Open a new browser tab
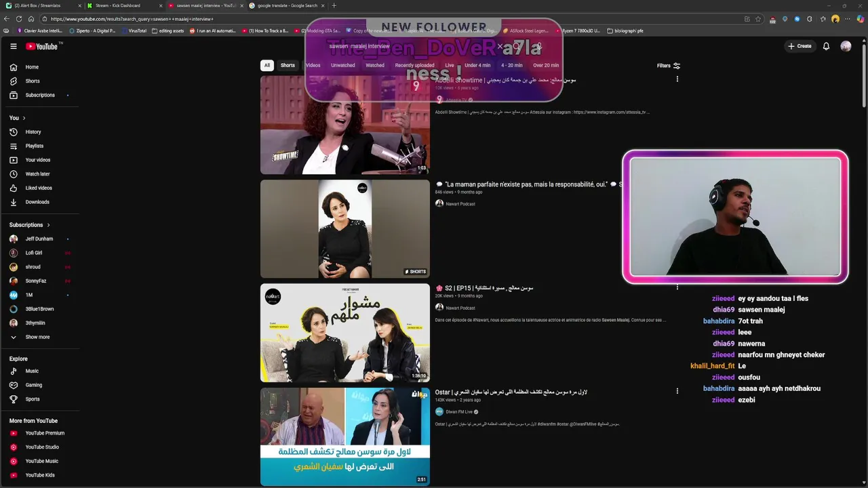 click(334, 5)
